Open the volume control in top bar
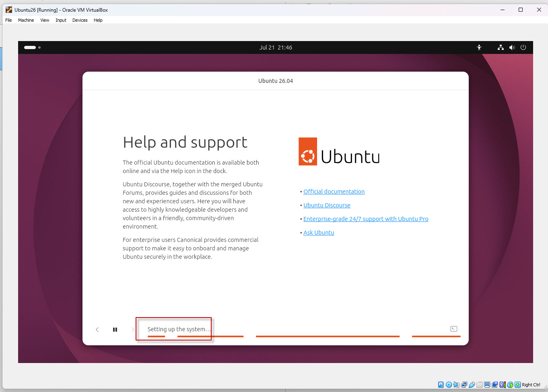 click(512, 47)
